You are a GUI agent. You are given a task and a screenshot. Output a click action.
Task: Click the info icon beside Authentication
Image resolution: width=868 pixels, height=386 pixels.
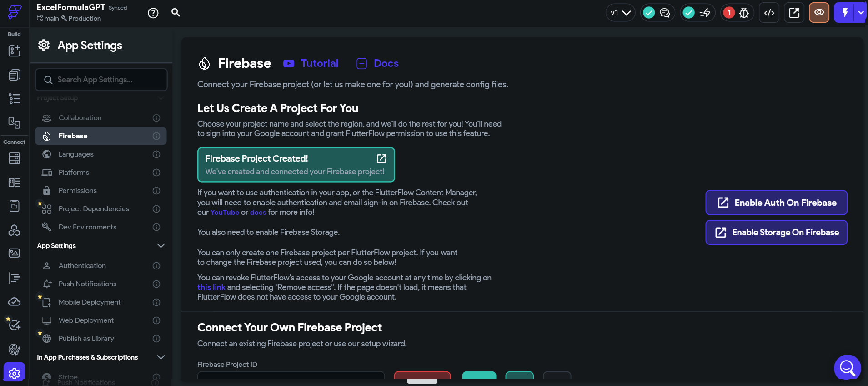point(156,266)
